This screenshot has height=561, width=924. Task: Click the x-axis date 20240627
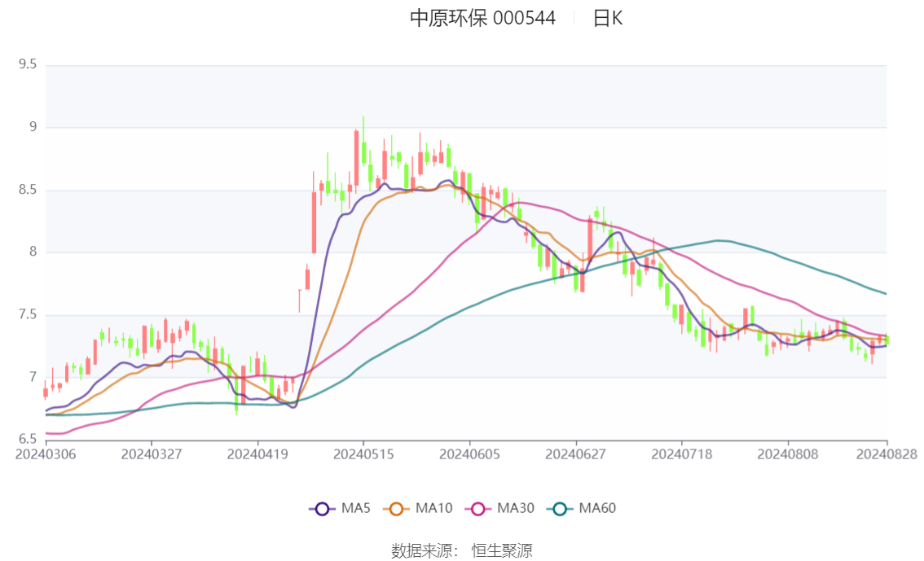point(576,454)
